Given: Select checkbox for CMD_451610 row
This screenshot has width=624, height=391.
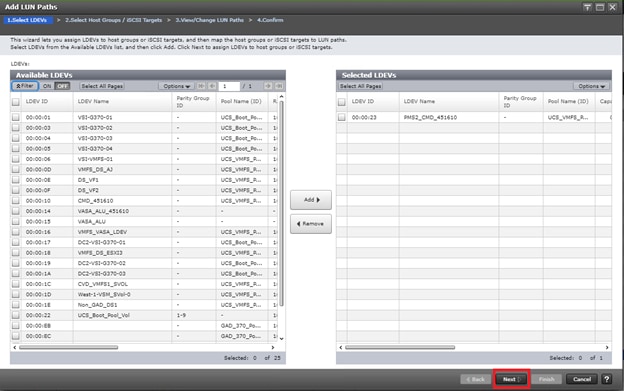Looking at the screenshot, I should (x=16, y=200).
